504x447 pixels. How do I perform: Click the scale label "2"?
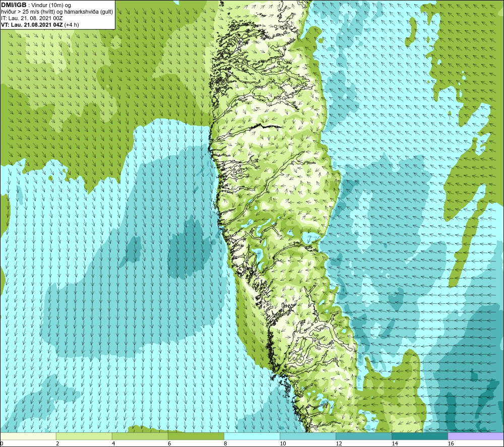coord(57,444)
